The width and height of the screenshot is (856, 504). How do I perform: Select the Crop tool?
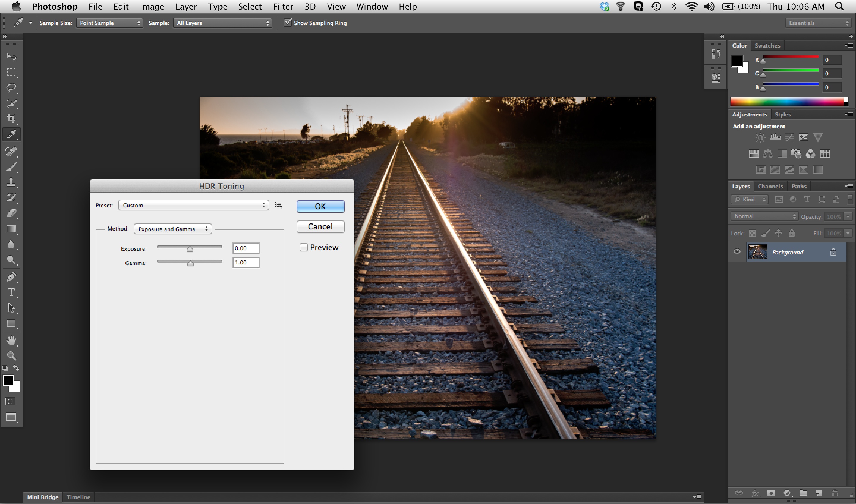(x=11, y=119)
